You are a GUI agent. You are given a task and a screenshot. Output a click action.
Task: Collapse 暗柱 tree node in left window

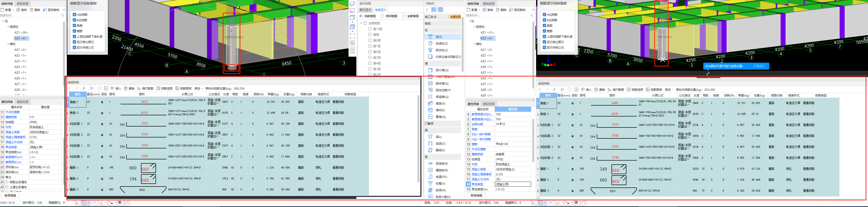(8, 44)
